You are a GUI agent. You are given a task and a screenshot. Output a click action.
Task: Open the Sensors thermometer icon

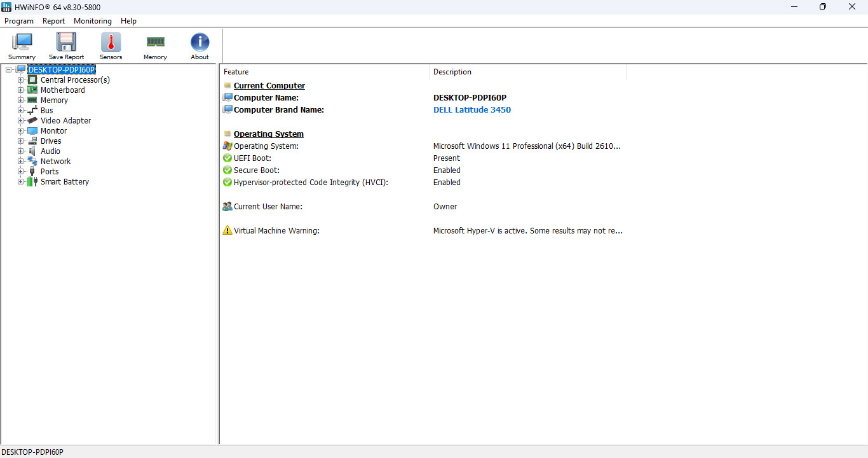[111, 42]
